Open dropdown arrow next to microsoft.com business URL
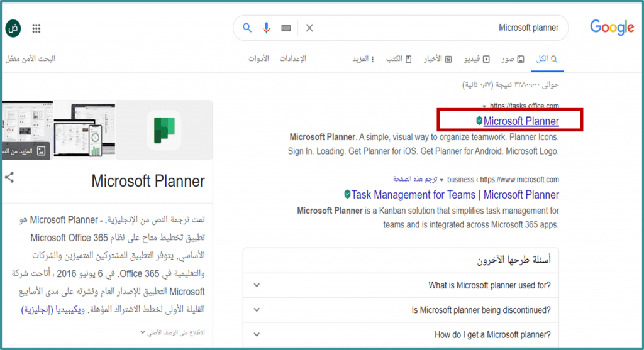Image resolution: width=644 pixels, height=350 pixels. click(441, 180)
